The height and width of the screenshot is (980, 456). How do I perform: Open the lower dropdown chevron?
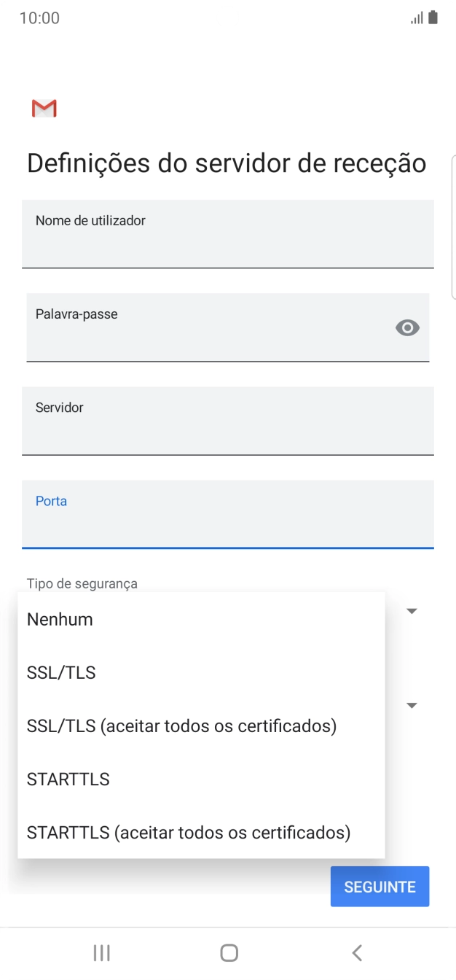[x=412, y=704]
